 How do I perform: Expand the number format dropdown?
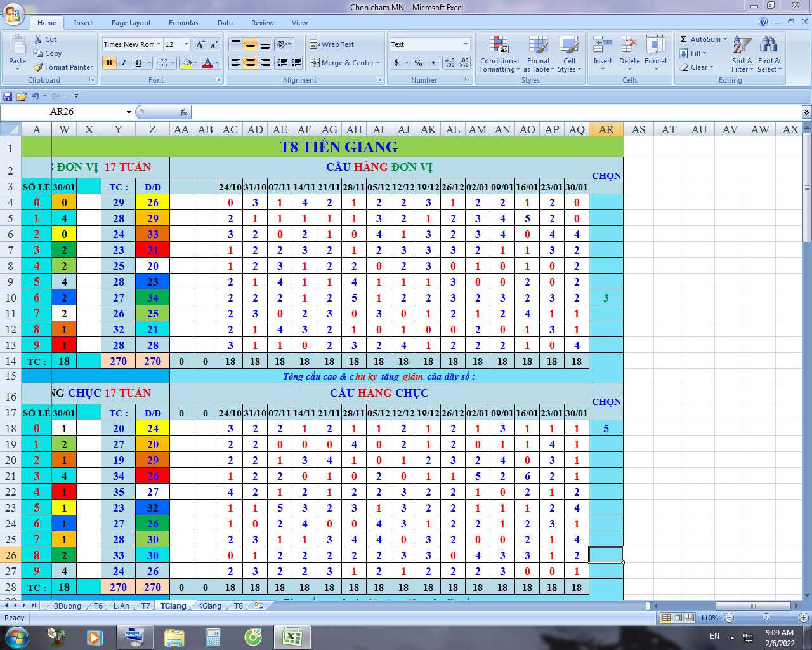466,44
